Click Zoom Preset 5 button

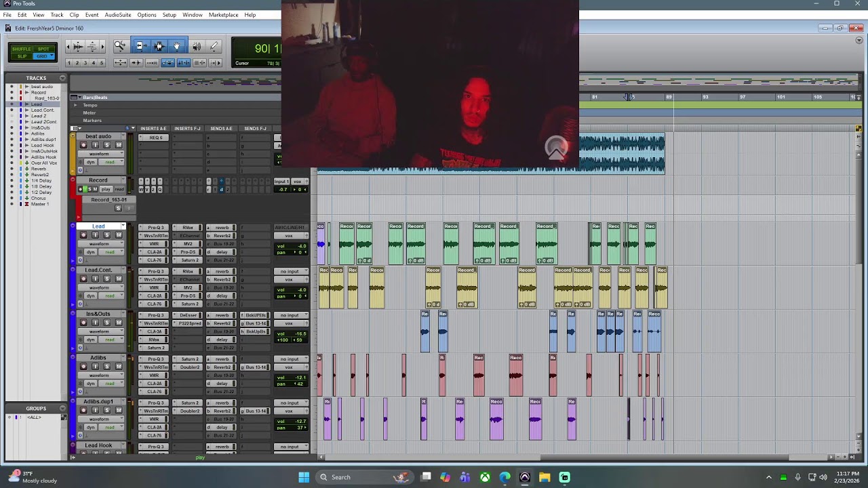102,63
